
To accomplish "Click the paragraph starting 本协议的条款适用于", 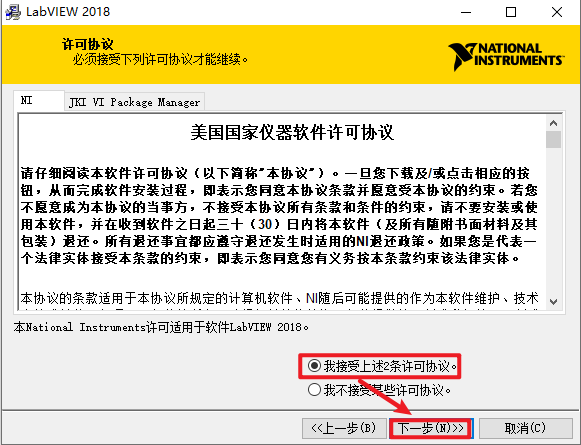I will tap(279, 301).
